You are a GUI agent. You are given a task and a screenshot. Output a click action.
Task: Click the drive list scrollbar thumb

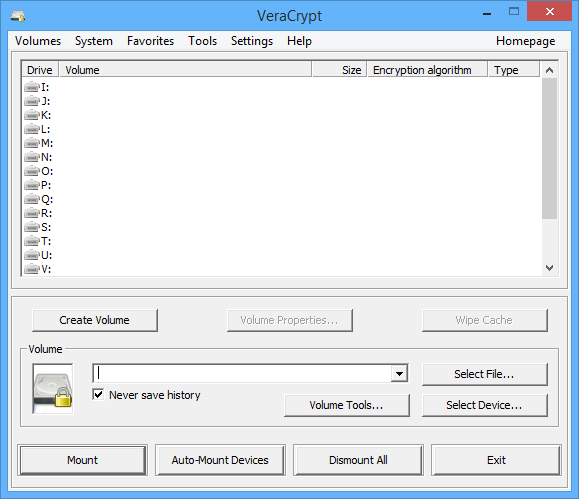tap(549, 148)
